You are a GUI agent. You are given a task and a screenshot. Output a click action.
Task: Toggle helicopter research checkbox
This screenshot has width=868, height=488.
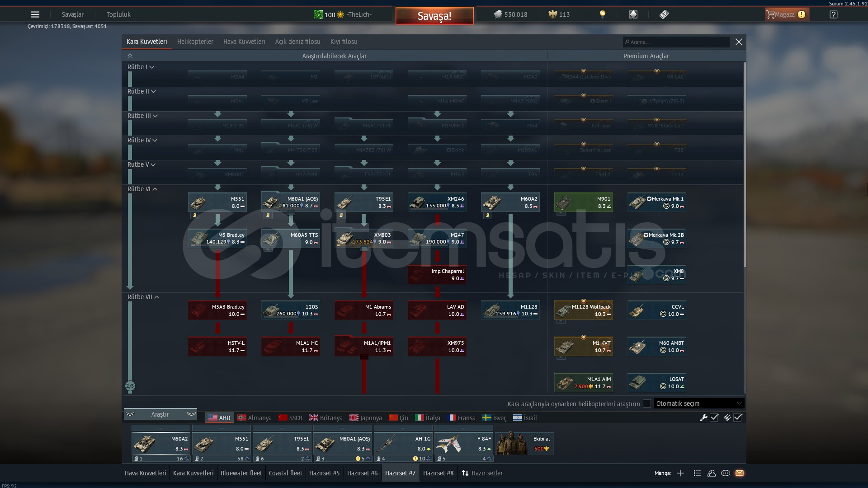click(x=647, y=404)
